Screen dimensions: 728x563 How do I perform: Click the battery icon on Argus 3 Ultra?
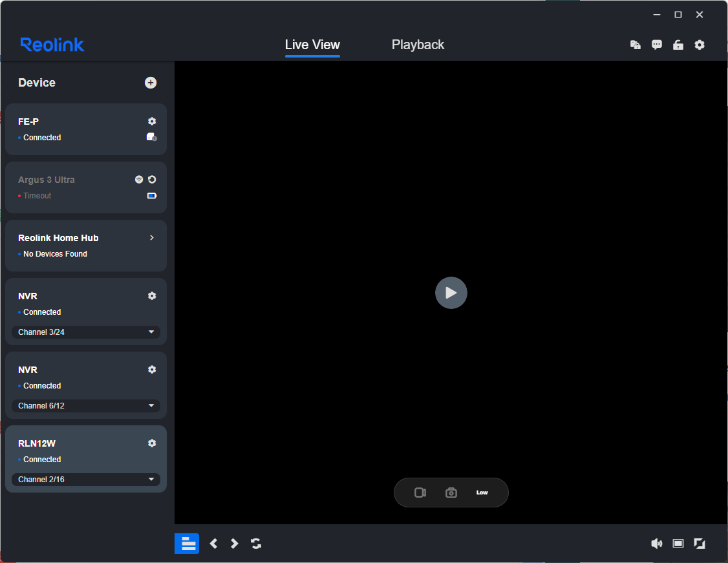152,195
